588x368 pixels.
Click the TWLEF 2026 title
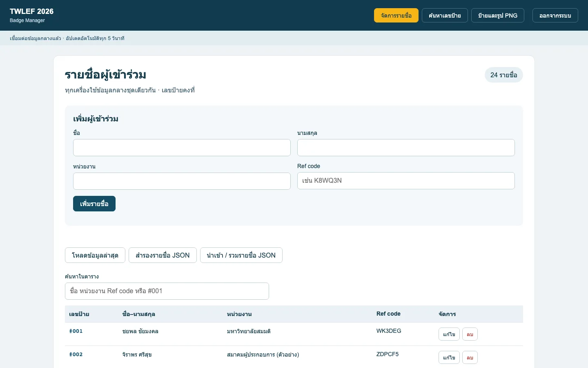coord(31,11)
